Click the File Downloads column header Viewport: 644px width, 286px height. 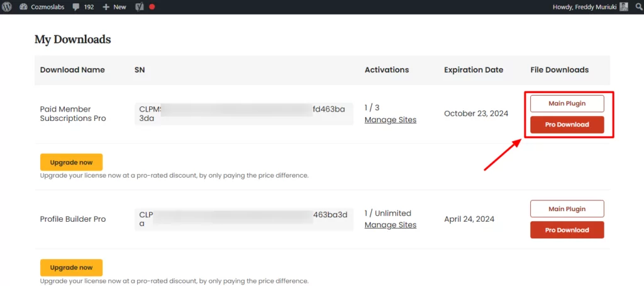point(560,70)
